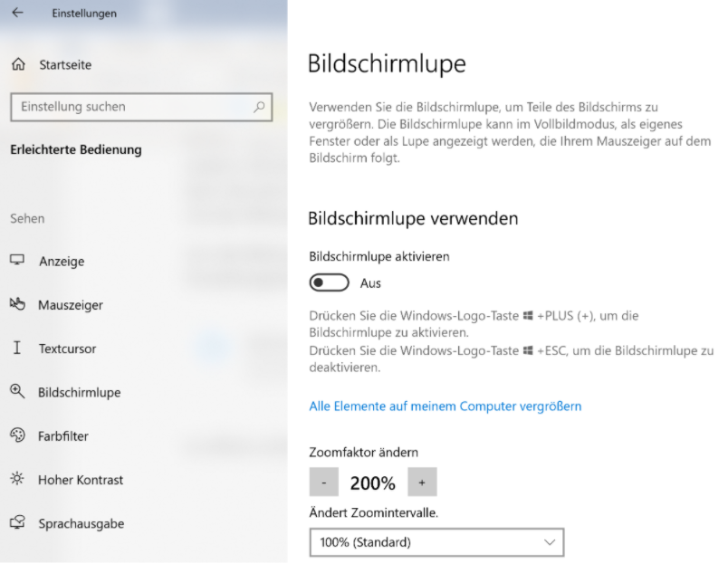Increase zoom factor with the plus button
Image resolution: width=728 pixels, height=564 pixels.
(x=422, y=482)
